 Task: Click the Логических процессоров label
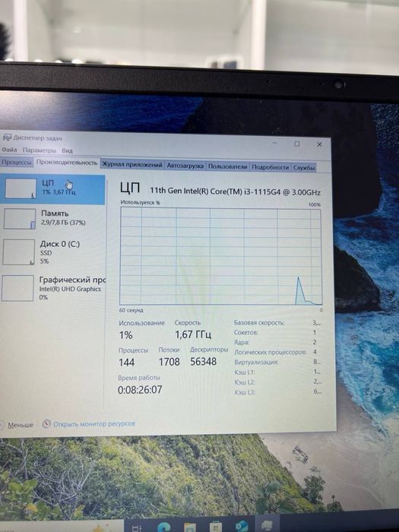click(x=271, y=352)
